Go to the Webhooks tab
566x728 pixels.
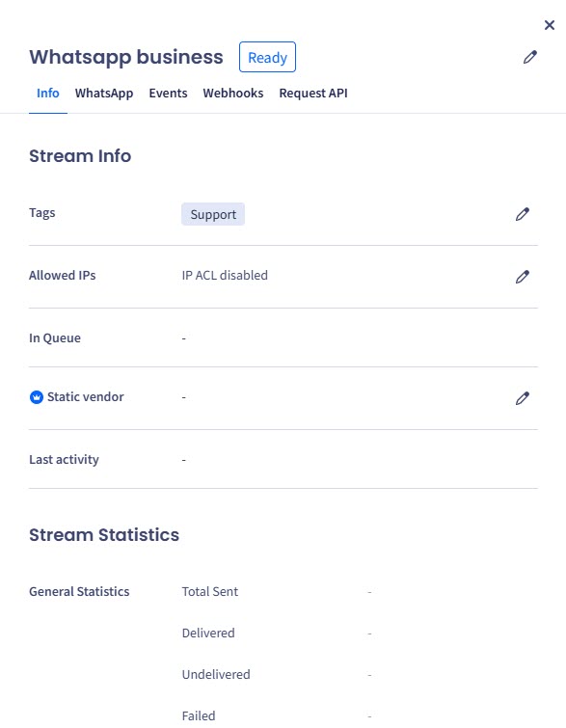point(233,94)
